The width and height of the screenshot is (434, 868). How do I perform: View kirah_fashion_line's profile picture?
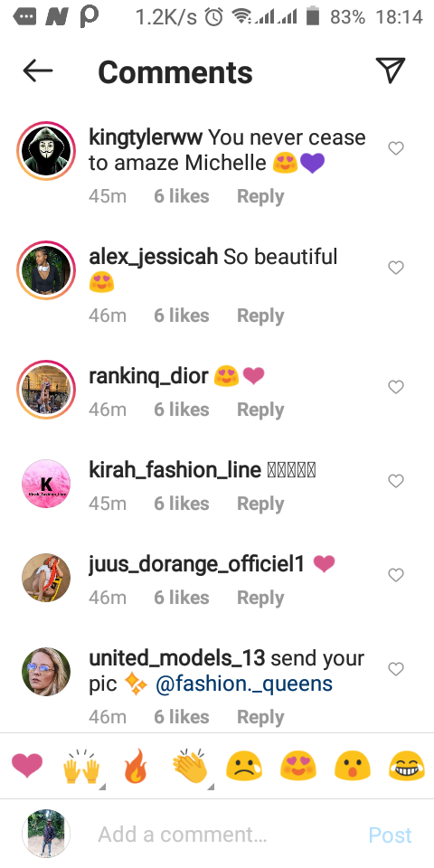point(46,483)
